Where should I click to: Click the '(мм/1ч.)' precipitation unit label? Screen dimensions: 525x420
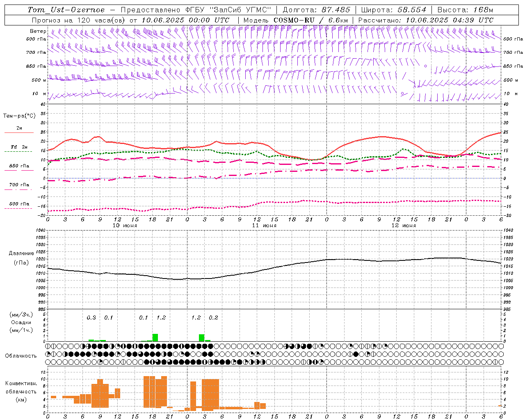[21, 331]
